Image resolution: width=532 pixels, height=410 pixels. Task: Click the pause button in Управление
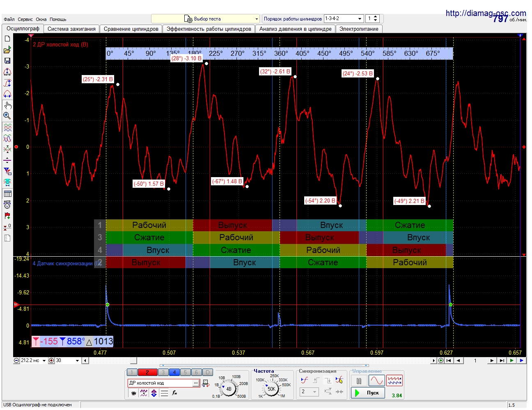[359, 381]
